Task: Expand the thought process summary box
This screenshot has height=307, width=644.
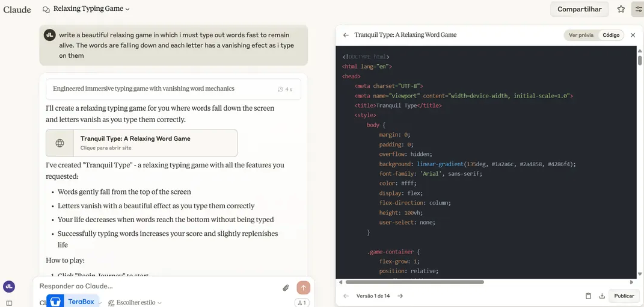Action: (173, 88)
